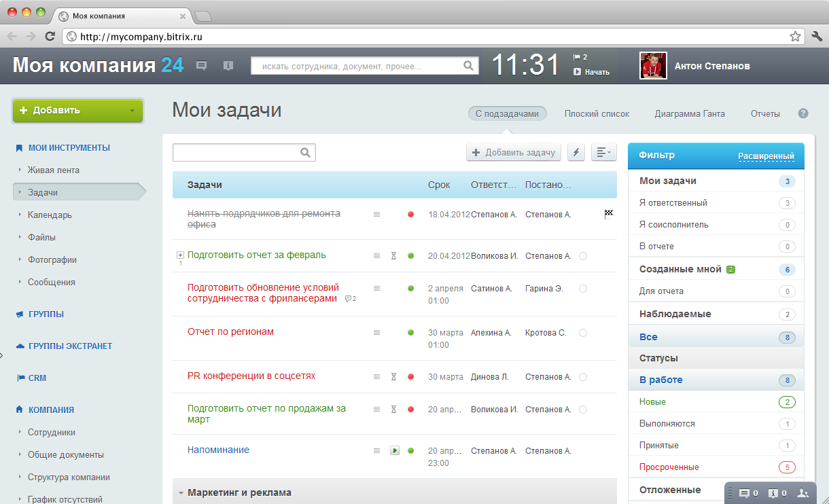
Task: Open the task menu for Отчет по регионам
Action: (x=377, y=333)
